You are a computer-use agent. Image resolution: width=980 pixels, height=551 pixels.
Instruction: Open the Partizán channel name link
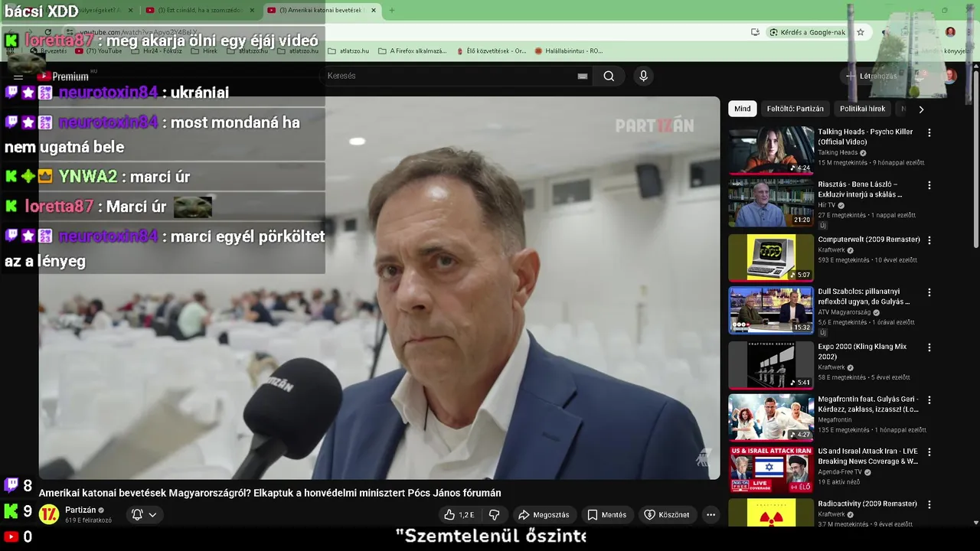click(x=80, y=510)
